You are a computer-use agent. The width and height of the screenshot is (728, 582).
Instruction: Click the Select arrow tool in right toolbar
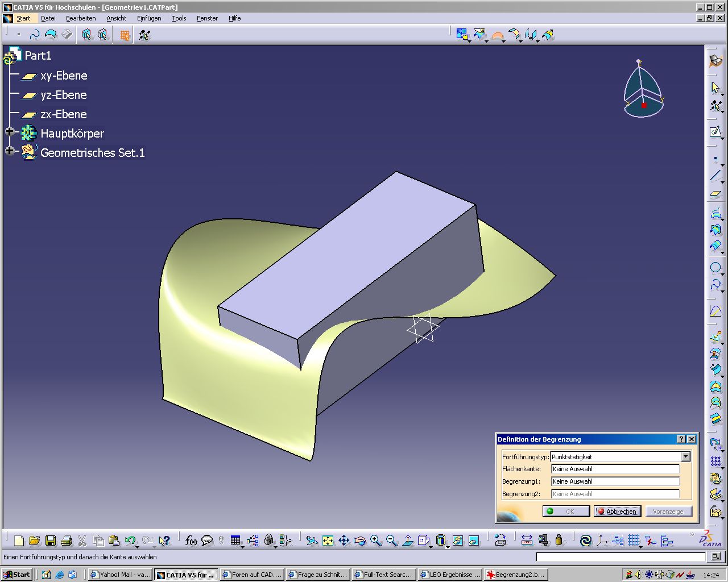click(715, 88)
